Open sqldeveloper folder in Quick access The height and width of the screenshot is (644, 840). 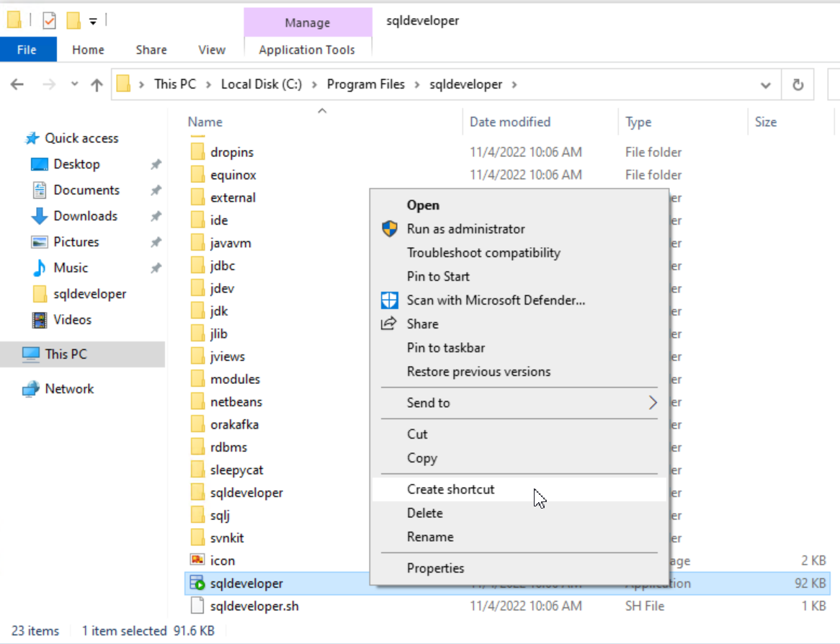click(x=89, y=294)
